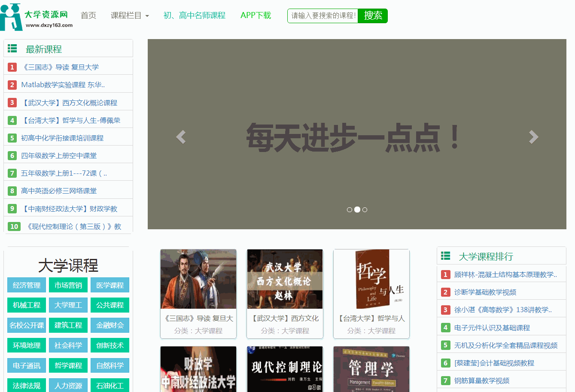The image size is (575, 392).
Task: Go to previous carousel slide arrow
Action: coord(181,137)
